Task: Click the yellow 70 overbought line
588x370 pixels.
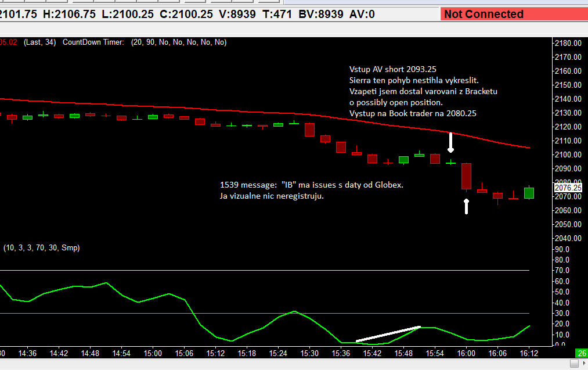Action: coord(264,270)
